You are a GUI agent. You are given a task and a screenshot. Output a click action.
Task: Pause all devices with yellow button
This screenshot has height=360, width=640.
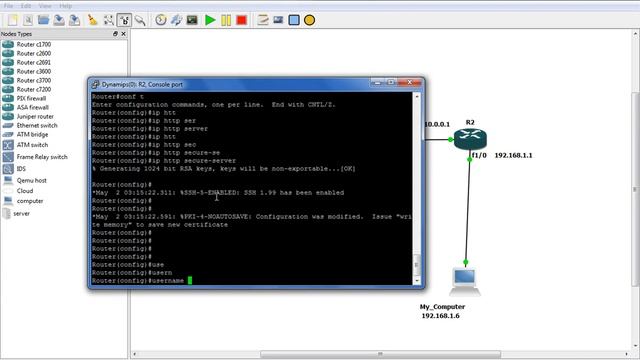pyautogui.click(x=226, y=20)
